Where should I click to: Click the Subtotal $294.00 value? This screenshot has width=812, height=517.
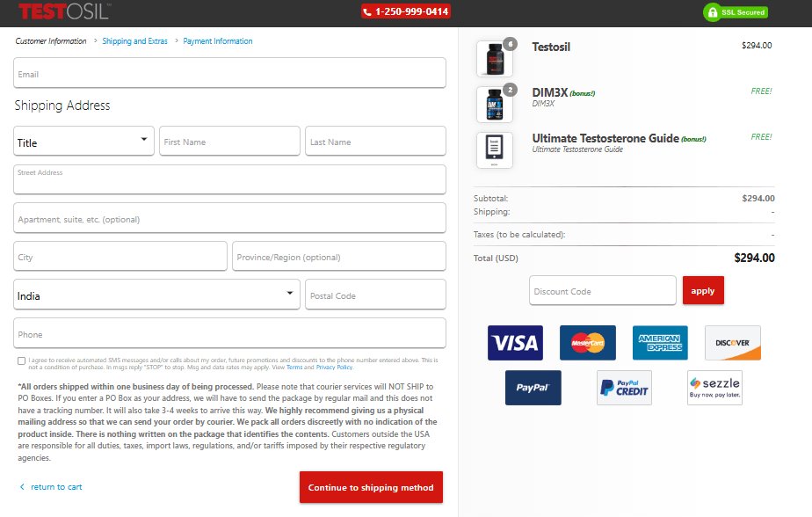pos(758,199)
